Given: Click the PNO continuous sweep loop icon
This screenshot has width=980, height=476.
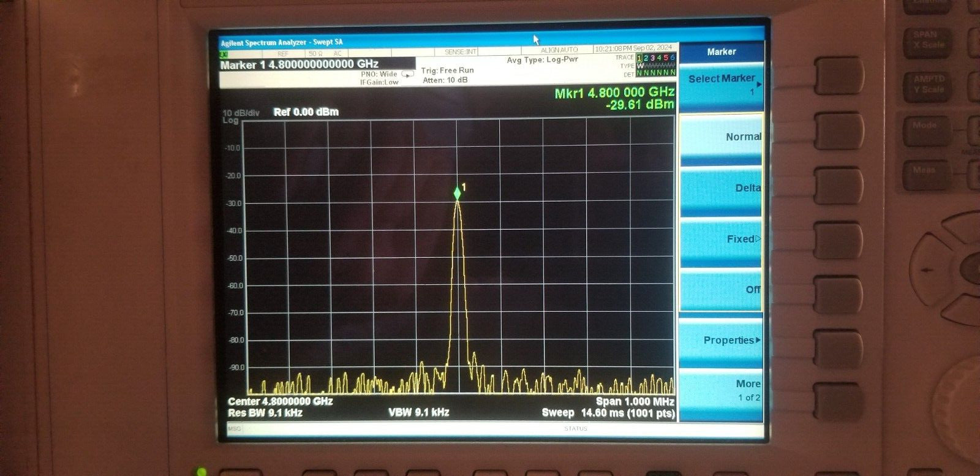Looking at the screenshot, I should tap(408, 74).
